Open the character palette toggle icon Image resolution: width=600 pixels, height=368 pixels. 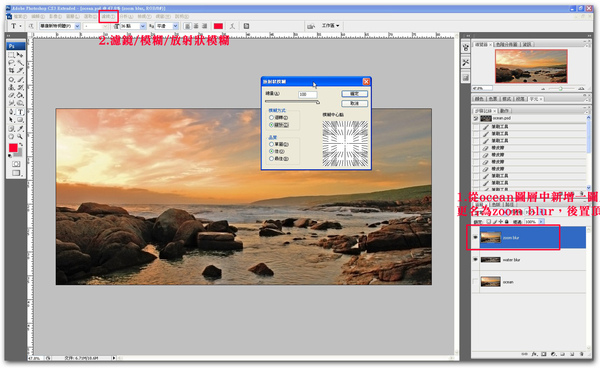point(246,26)
